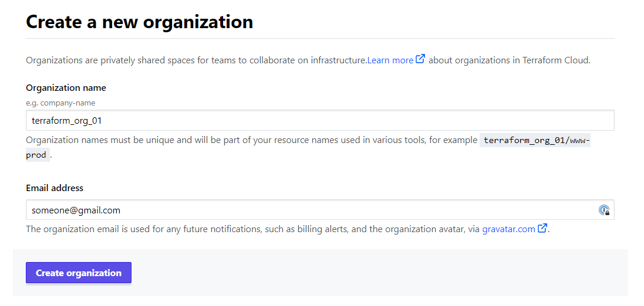Open the gravatar.com link
This screenshot has width=644, height=306.
click(508, 229)
